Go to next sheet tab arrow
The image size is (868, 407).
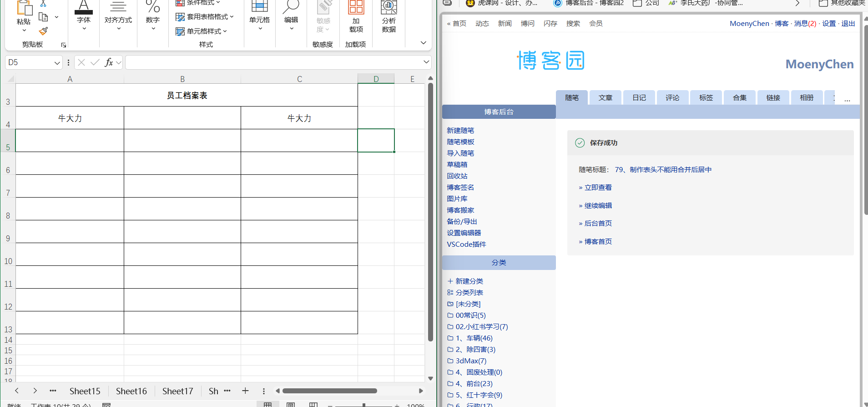point(35,391)
